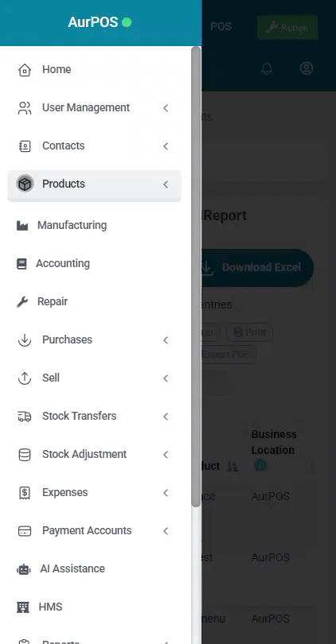Open the Stock Adjustment menu
The image size is (336, 644).
[94, 455]
